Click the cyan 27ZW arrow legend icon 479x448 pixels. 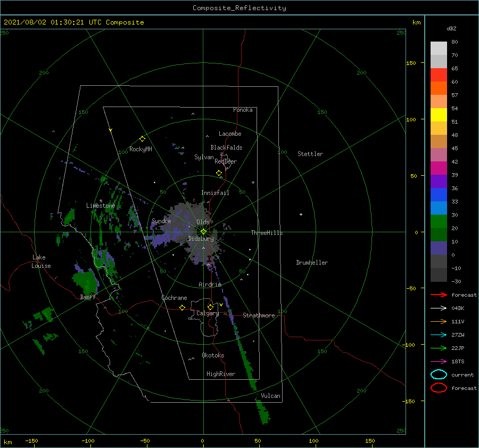[x=439, y=335]
